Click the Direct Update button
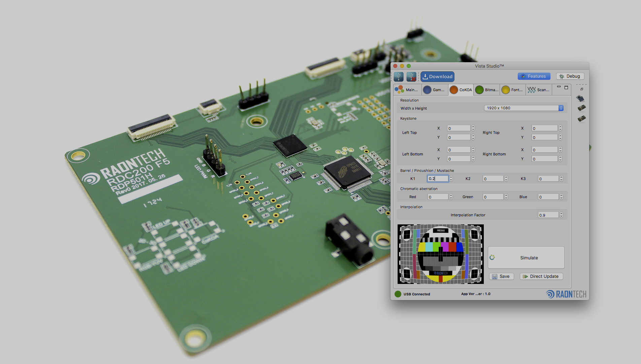This screenshot has width=641, height=364. click(x=541, y=277)
